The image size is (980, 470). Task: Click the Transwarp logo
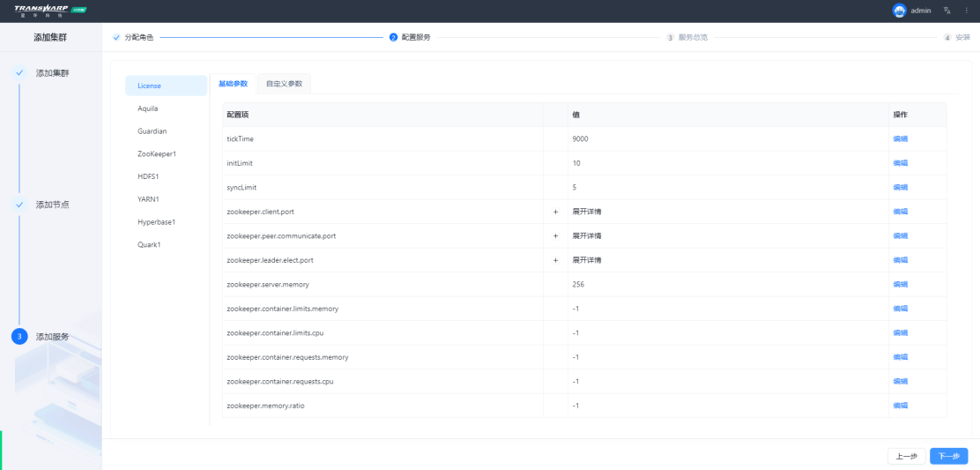click(50, 11)
